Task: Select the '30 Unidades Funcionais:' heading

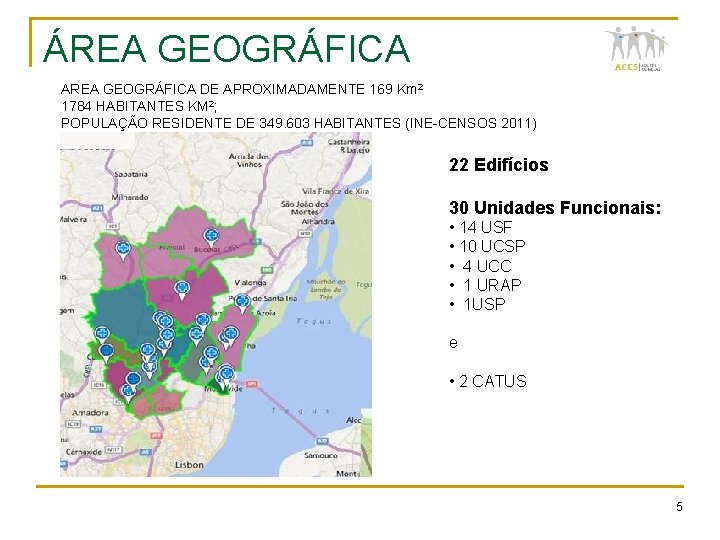Action: pyautogui.click(x=555, y=208)
